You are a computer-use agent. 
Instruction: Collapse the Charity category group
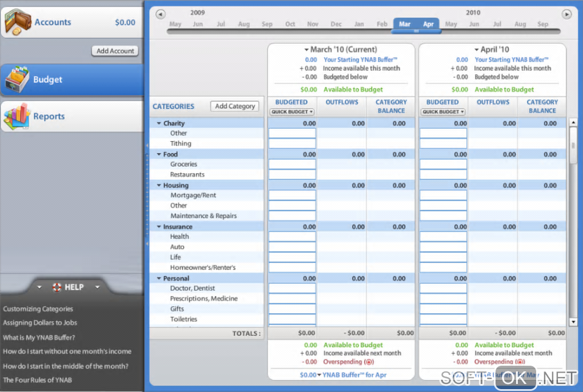159,123
